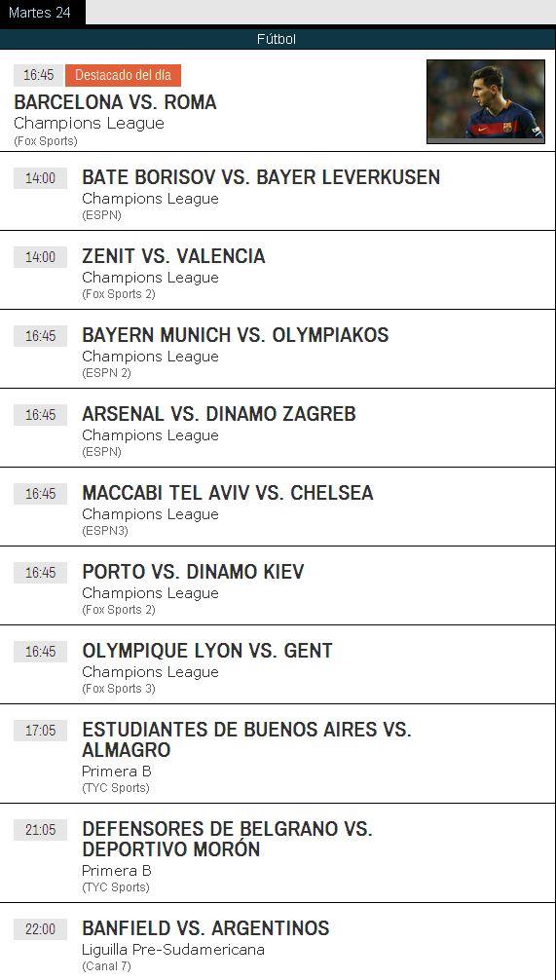
Task: Click the Destacado del día badge
Action: 123,75
